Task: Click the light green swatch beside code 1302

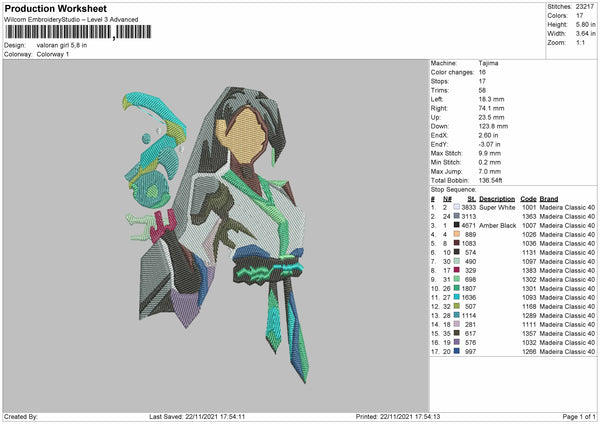Action: 457,279
